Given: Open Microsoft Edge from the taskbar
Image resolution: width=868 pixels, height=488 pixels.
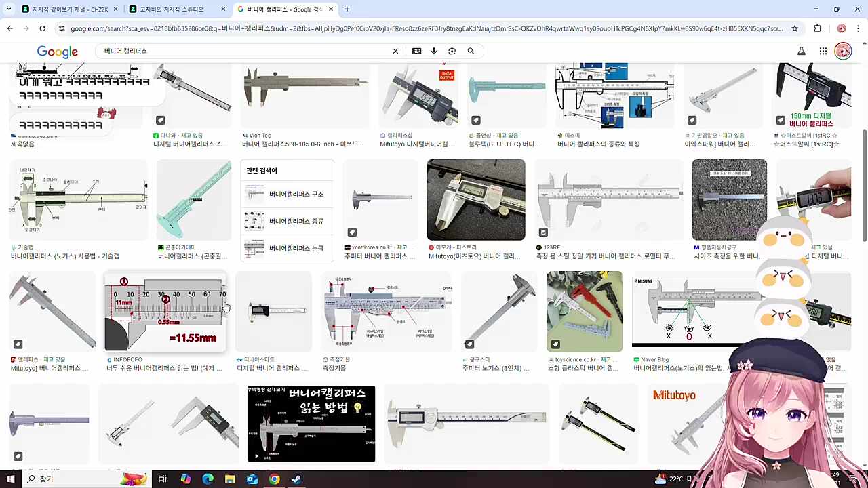Looking at the screenshot, I should coord(208,479).
